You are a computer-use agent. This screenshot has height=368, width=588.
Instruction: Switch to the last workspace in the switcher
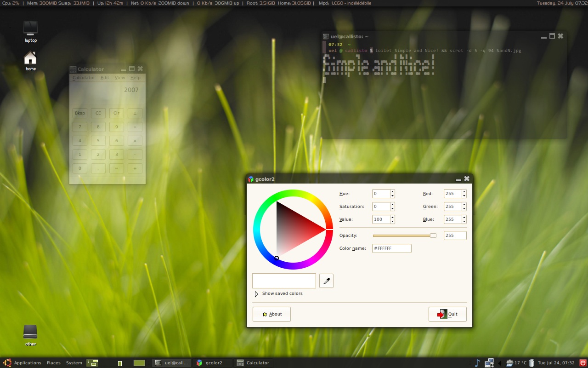tap(139, 363)
